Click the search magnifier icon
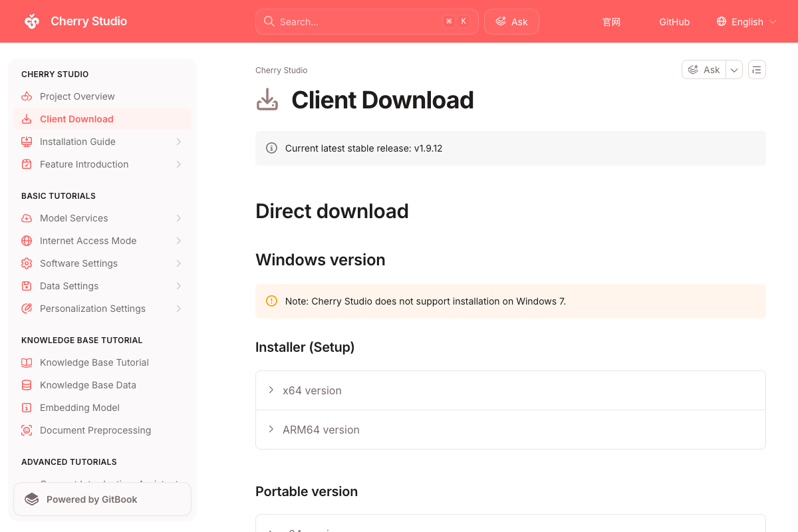The image size is (798, 532). [x=269, y=21]
